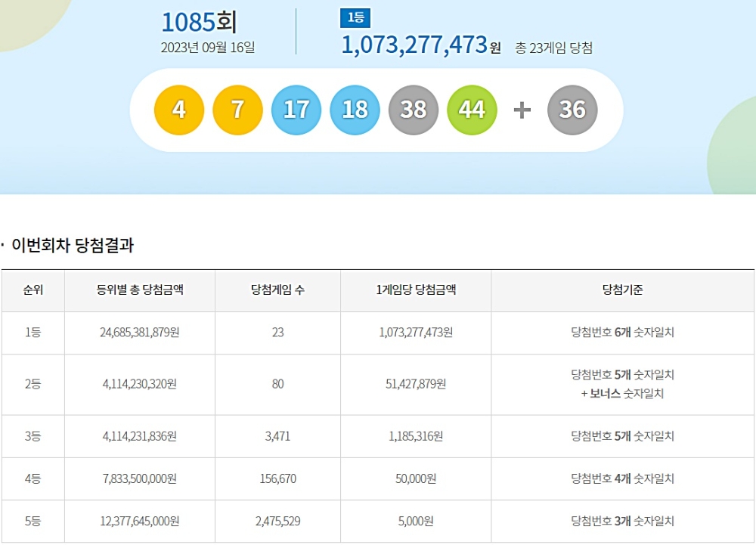Click the criteria with 보너스 숫자일치
The image size is (756, 545).
[x=622, y=384]
